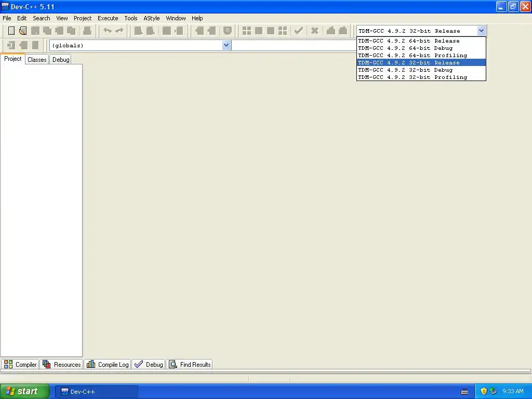
Task: Open the File menu
Action: 7,18
